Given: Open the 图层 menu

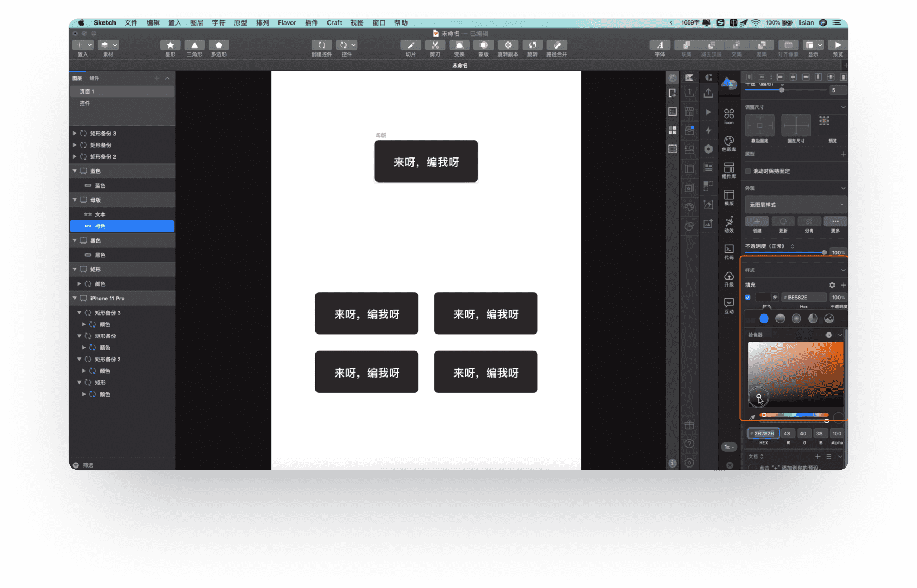Looking at the screenshot, I should 197,23.
